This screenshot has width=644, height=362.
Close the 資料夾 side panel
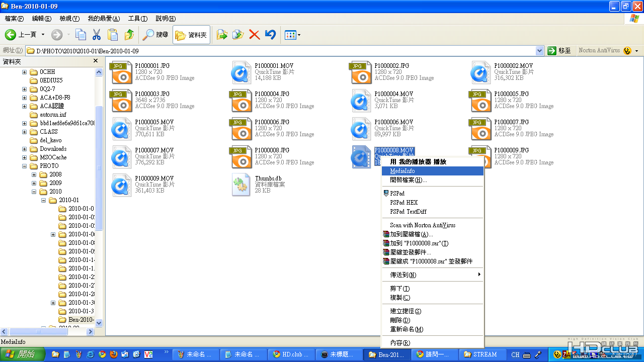tap(96, 61)
